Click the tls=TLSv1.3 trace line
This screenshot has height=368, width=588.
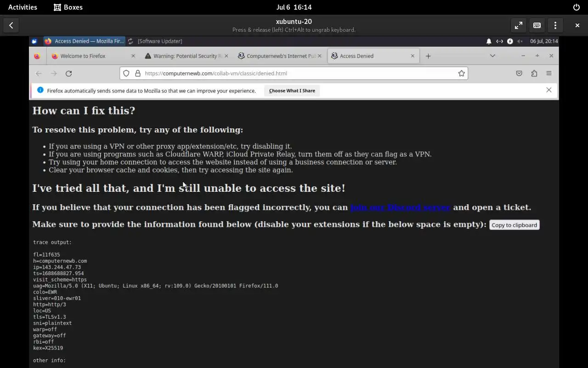tap(50, 317)
